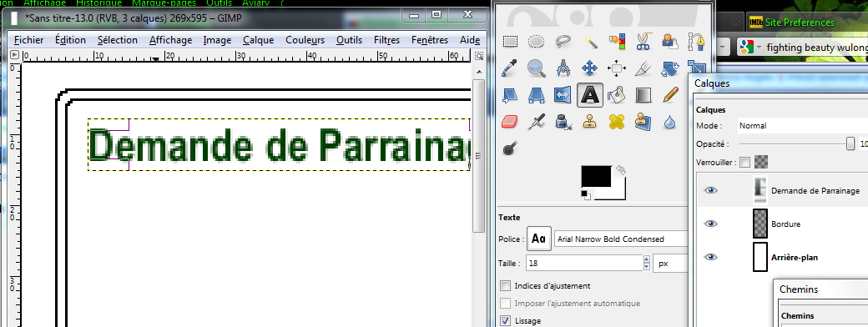
Task: Click the font name field Arial Narrow Bold Condensed
Action: click(x=620, y=239)
